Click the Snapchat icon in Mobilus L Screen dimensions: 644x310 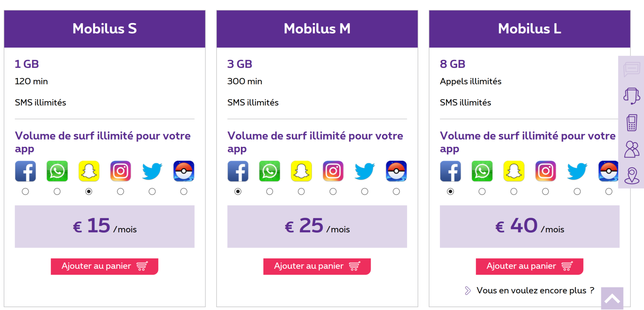514,171
